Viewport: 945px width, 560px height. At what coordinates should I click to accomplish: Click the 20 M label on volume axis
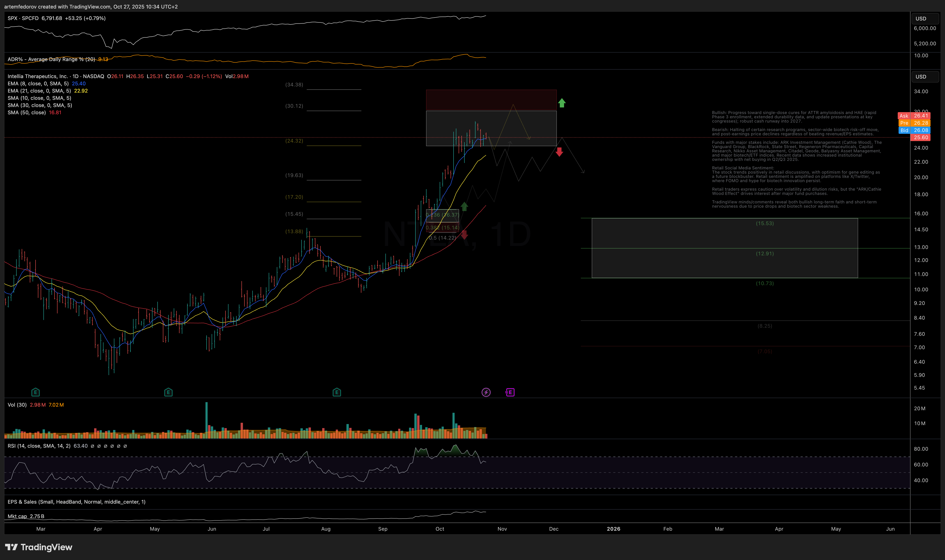[920, 409]
